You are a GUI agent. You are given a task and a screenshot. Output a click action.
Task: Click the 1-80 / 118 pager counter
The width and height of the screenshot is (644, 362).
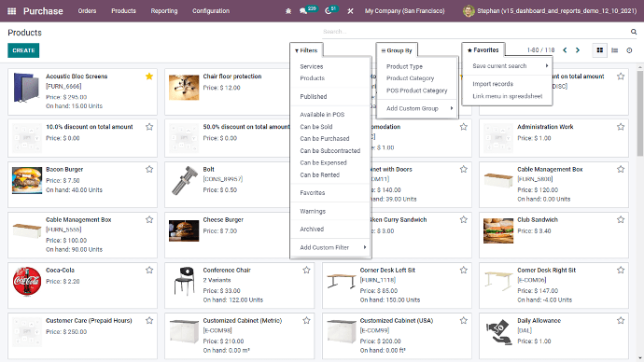[540, 50]
